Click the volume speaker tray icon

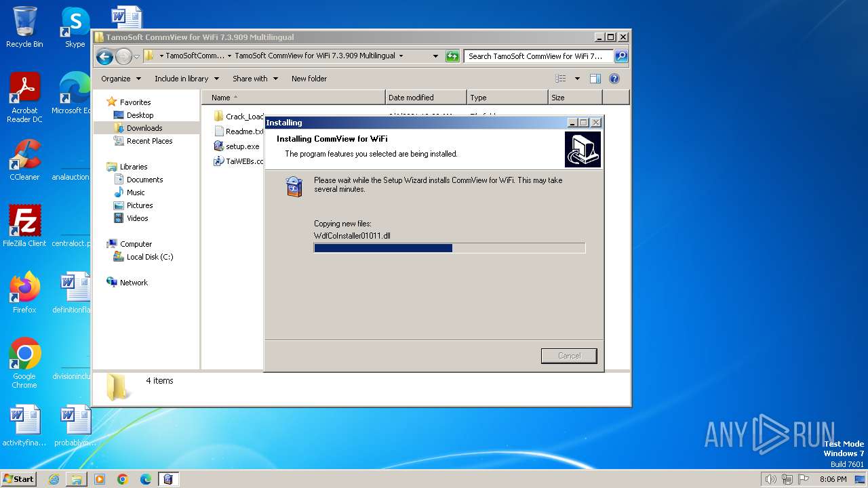(x=771, y=479)
